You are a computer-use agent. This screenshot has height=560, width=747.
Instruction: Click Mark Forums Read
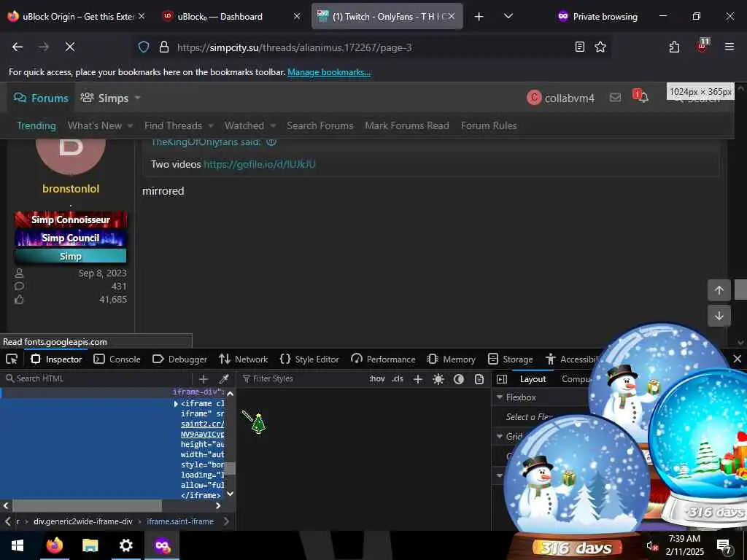(x=407, y=125)
